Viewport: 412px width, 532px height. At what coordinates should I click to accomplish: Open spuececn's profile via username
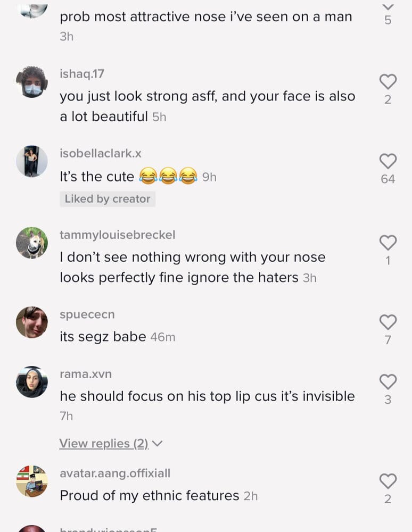click(x=87, y=314)
